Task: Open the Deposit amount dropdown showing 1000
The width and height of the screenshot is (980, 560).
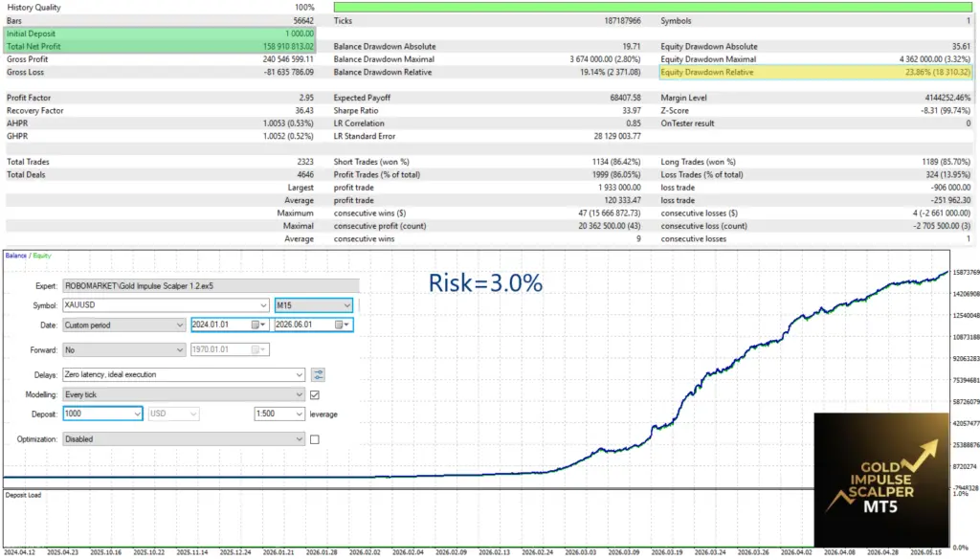Action: [102, 414]
